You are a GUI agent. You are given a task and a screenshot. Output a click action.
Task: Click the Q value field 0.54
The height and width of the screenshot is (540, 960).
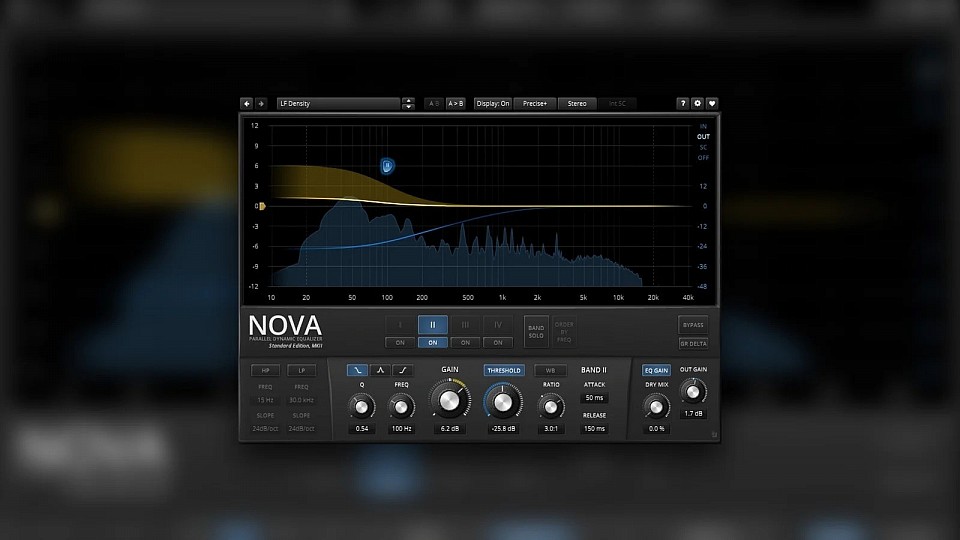tap(362, 429)
